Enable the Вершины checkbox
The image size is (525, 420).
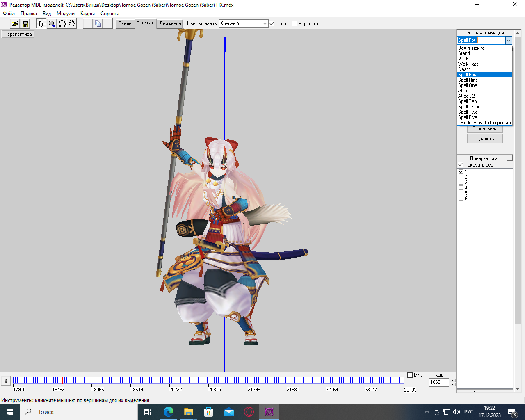(x=294, y=24)
